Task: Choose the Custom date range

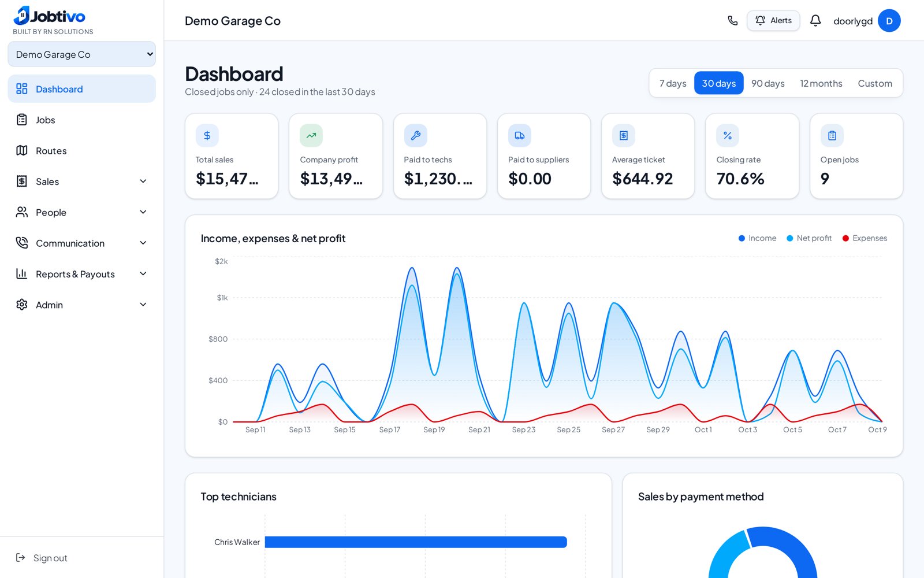Action: (x=875, y=83)
